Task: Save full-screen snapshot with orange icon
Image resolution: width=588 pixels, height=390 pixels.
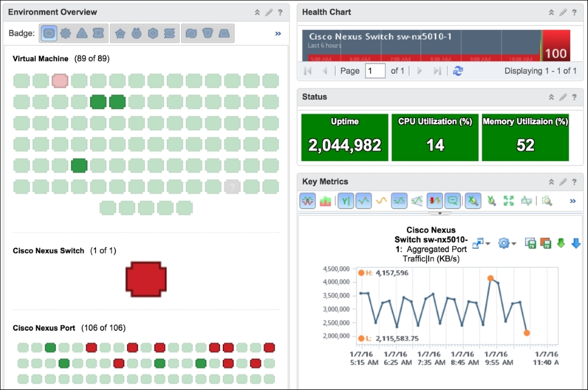Action: [x=546, y=244]
